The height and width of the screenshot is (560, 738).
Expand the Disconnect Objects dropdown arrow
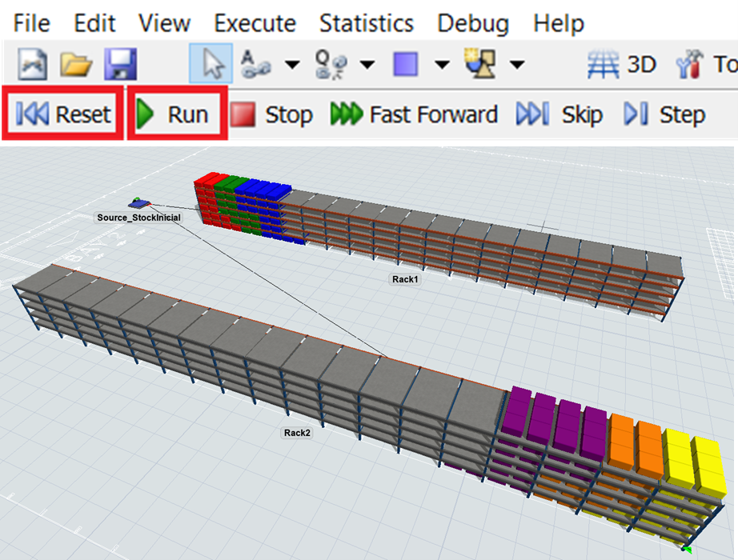point(367,65)
